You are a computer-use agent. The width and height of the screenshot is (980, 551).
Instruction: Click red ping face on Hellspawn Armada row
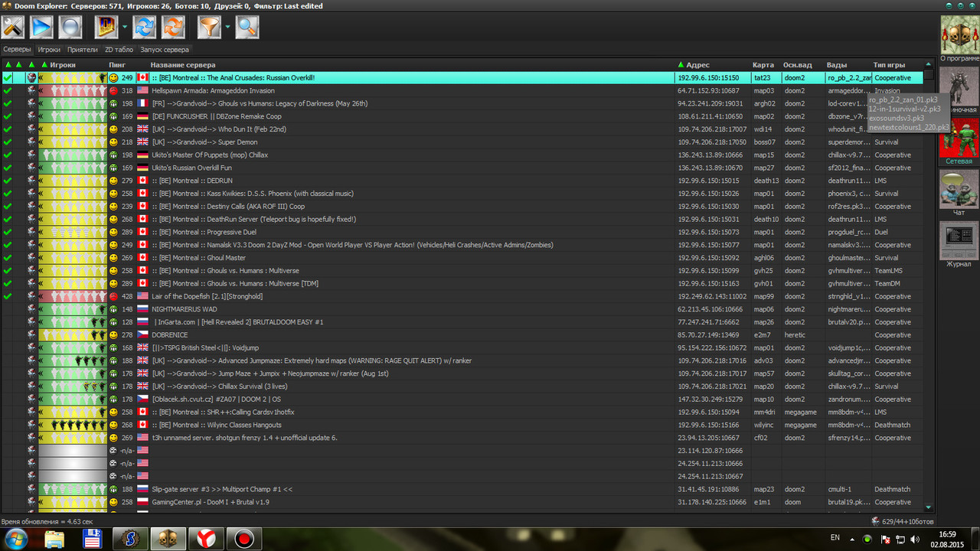pos(113,90)
